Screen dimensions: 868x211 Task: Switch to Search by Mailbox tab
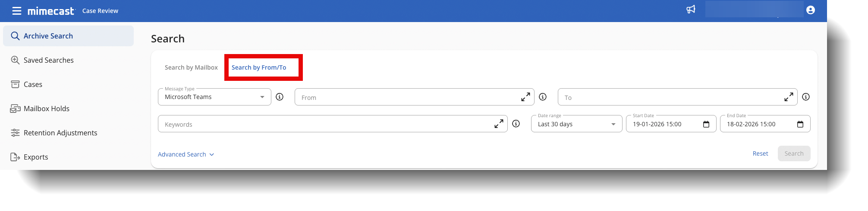pos(191,67)
